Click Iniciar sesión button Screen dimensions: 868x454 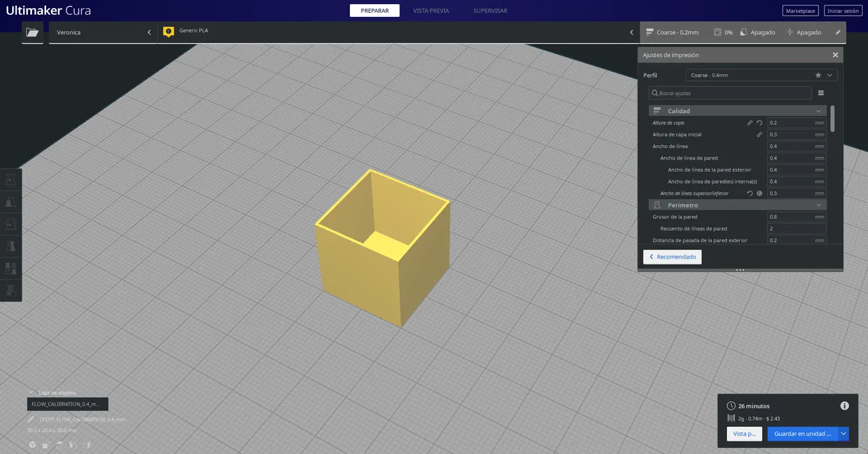pyautogui.click(x=843, y=11)
